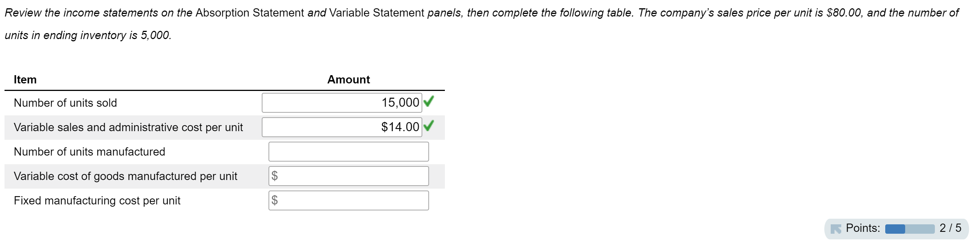Click the Number of units manufactured row label

tap(89, 151)
